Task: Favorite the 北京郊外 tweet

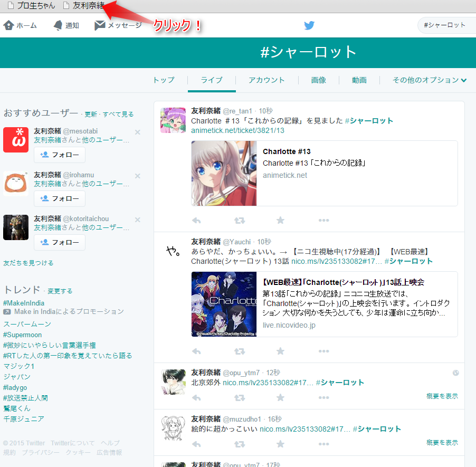Action: point(281,397)
